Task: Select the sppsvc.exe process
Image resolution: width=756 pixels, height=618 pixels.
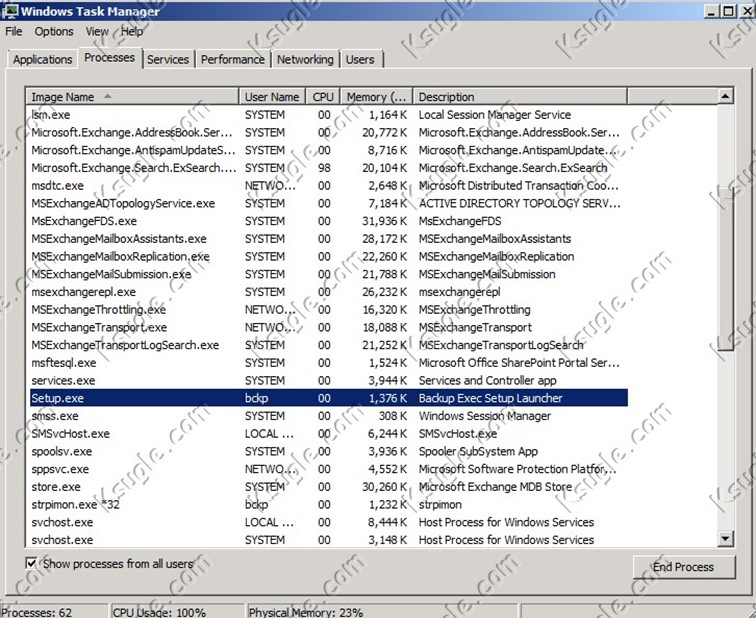Action: [x=328, y=469]
